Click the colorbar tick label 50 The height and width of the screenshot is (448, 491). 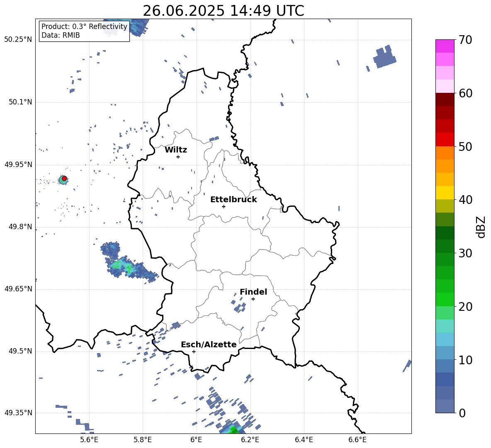point(465,147)
